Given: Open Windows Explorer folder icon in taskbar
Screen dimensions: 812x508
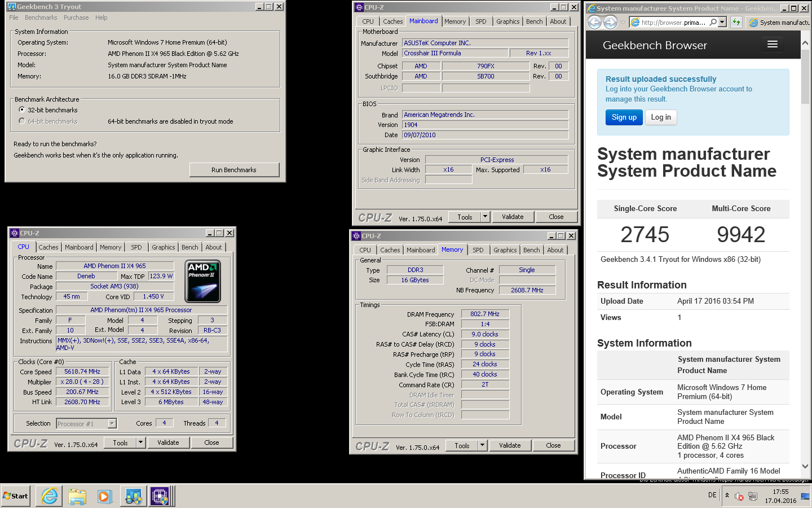Looking at the screenshot, I should [x=77, y=496].
